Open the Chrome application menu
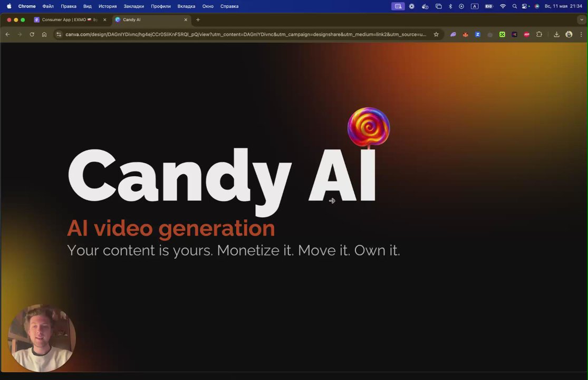 click(x=27, y=6)
